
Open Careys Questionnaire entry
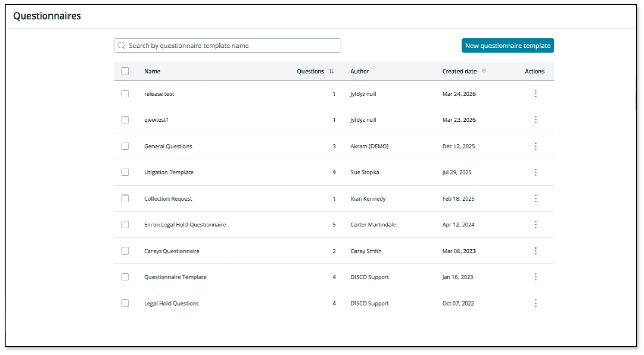click(x=172, y=251)
